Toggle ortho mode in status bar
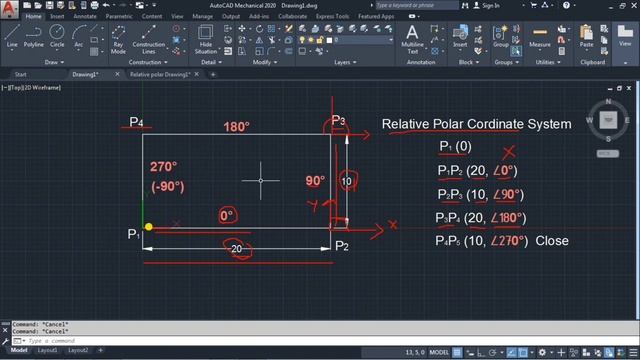The width and height of the screenshot is (640, 360). 480,352
